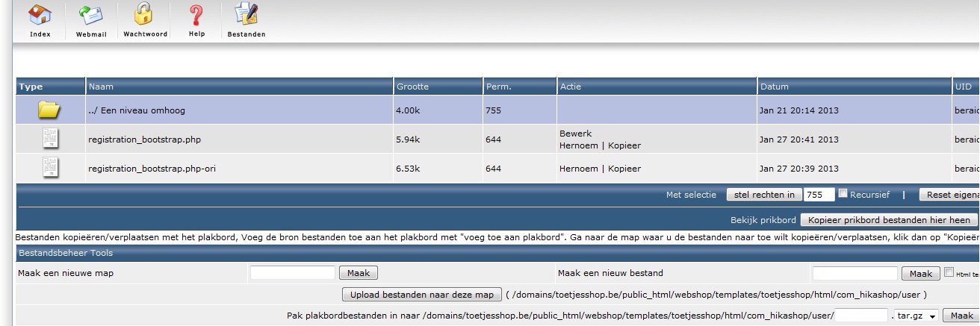The height and width of the screenshot is (326, 980).
Task: Select the Jan 27 20:39 2013 date cell
Action: click(854, 169)
